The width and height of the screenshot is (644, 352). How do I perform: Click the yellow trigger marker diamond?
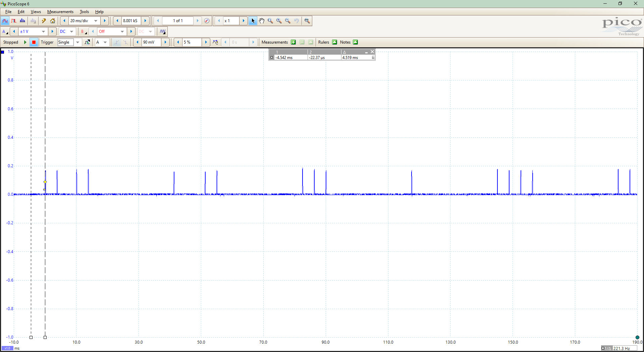(45, 182)
